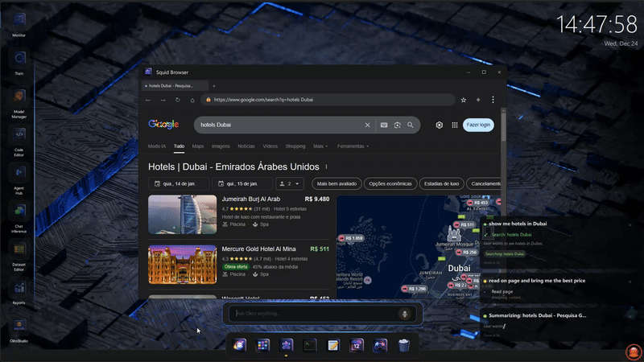Image resolution: width=644 pixels, height=362 pixels.
Task: Launch Agent Hub from the sidebar
Action: point(19,173)
